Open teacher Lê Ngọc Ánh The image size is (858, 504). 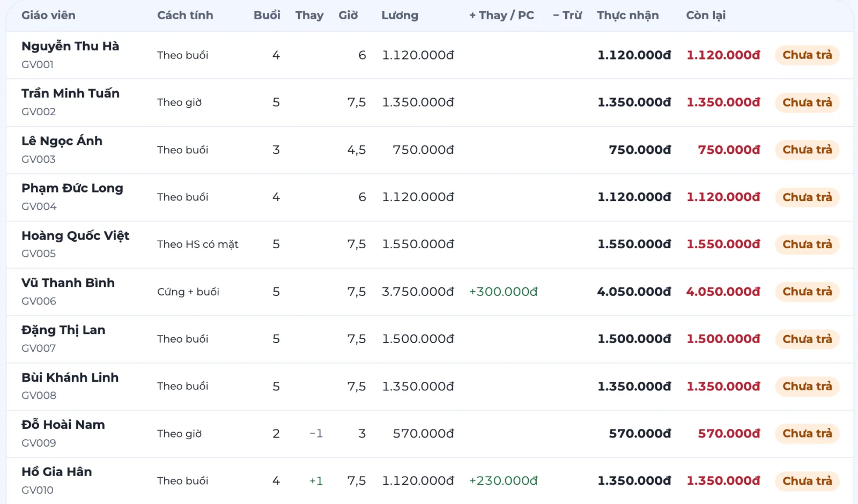[62, 141]
